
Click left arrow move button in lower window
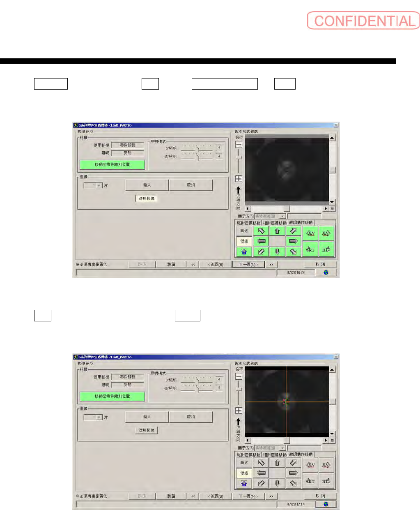[x=261, y=473]
